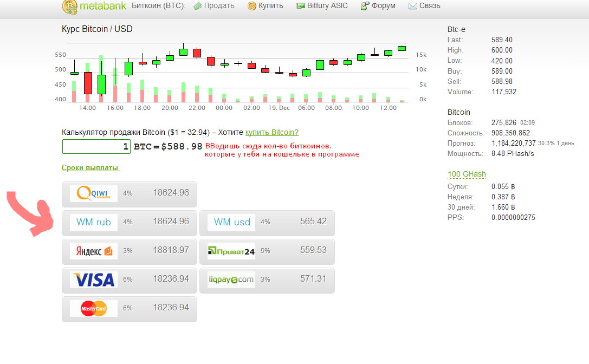
Task: Go to metabank home via logo text
Action: point(103,6)
